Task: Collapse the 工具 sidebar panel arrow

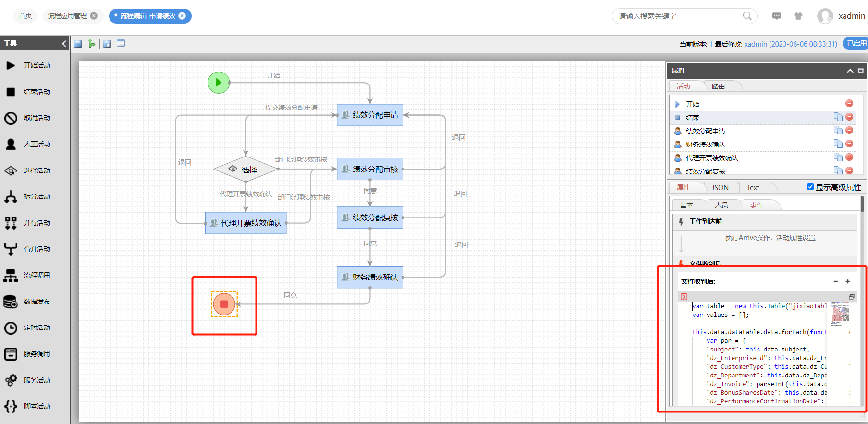Action: coord(64,44)
